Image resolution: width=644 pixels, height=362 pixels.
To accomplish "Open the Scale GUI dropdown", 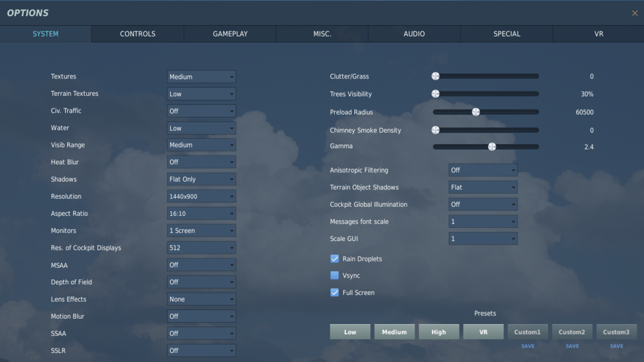I will (482, 239).
